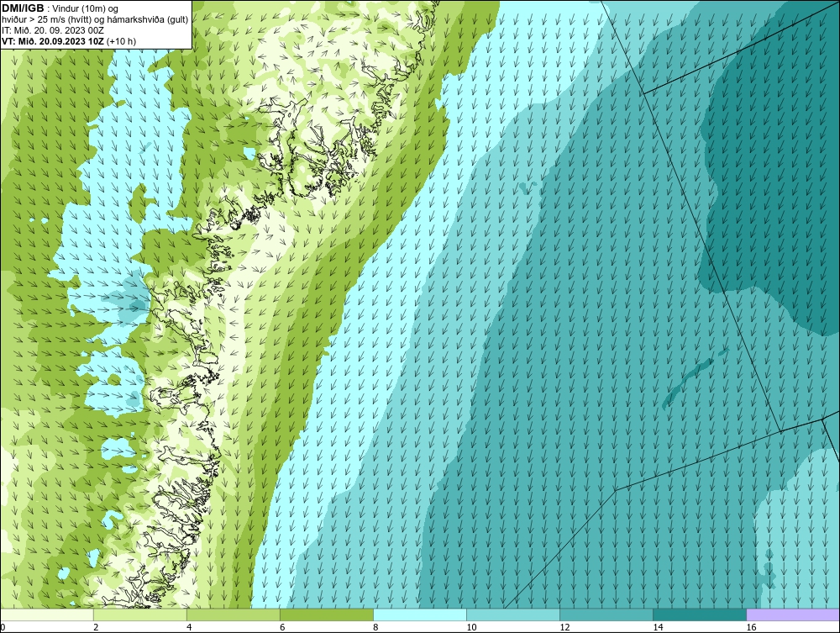The image size is (840, 633).
Task: Click the legend label '0'
Action: (x=3, y=627)
